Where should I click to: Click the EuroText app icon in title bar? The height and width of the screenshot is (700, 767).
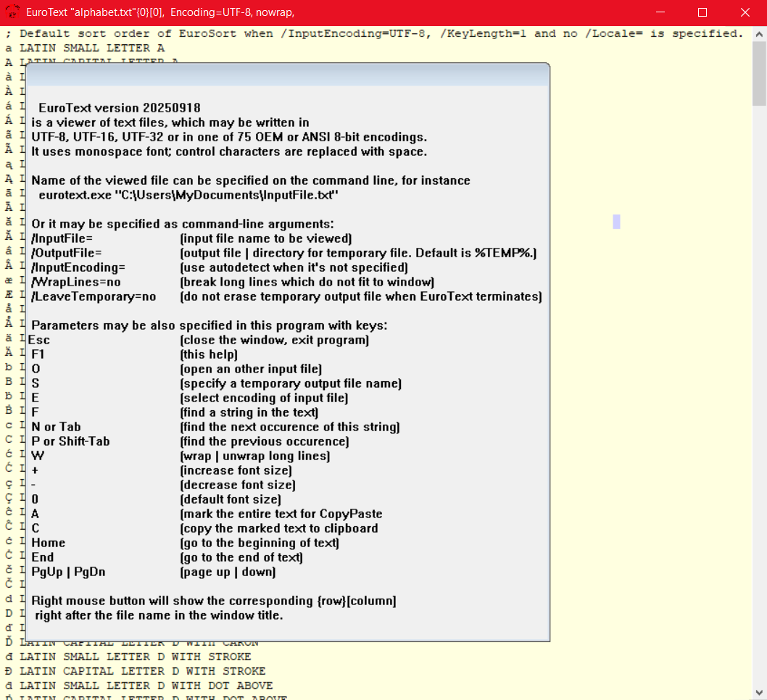(11, 12)
